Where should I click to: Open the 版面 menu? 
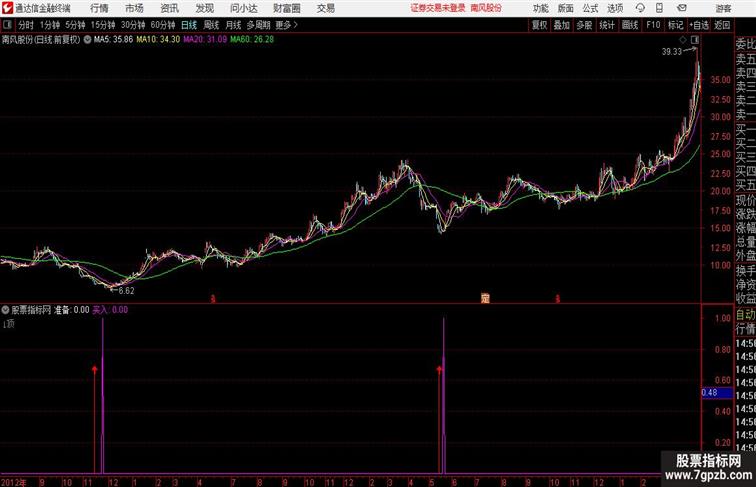(x=566, y=8)
